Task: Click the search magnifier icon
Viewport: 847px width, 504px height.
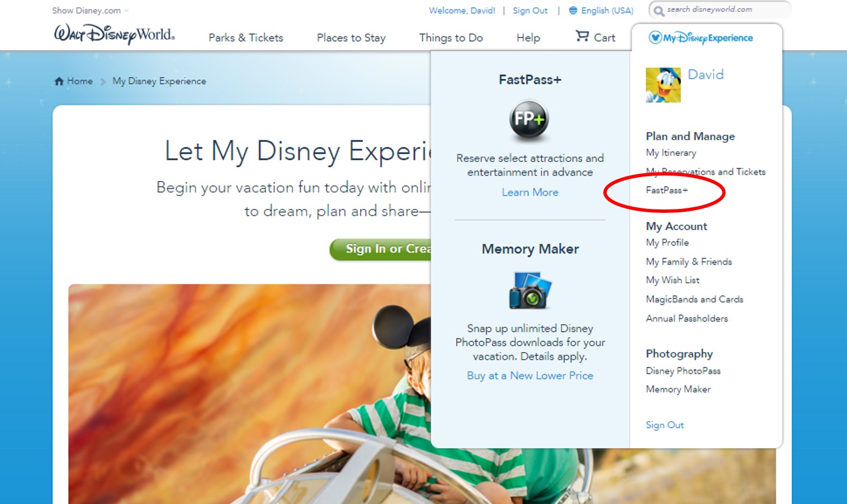Action: click(659, 11)
